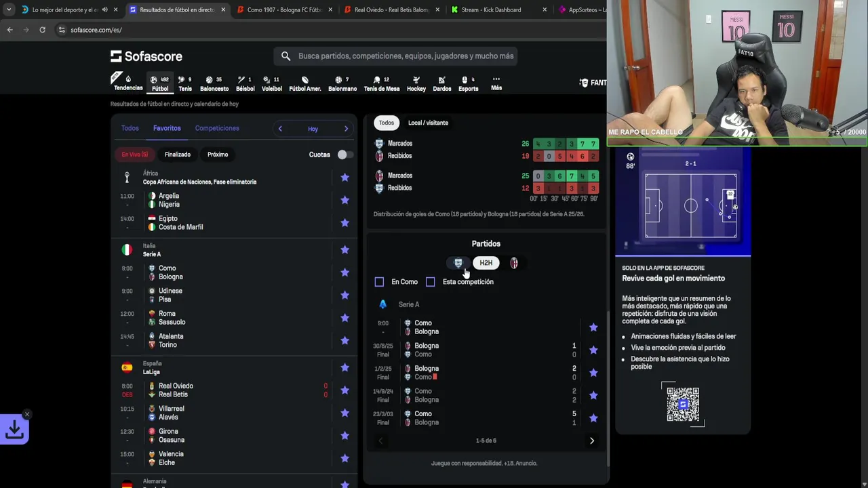Select the Tenis de Mesa icon
The height and width of the screenshot is (488, 868).
382,83
